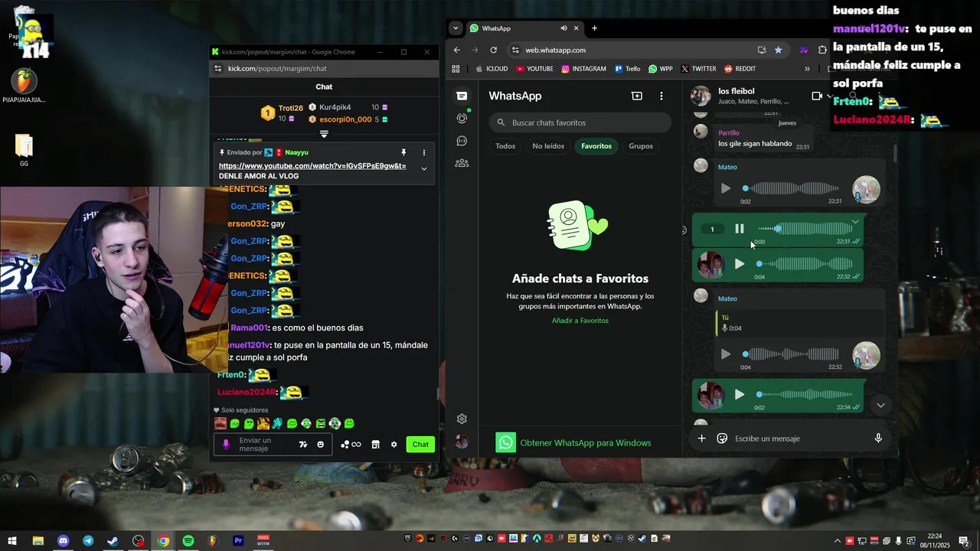Screen dimensions: 980x551
Task: Open the three-dot menu beside WhatsApp title
Action: 661,96
